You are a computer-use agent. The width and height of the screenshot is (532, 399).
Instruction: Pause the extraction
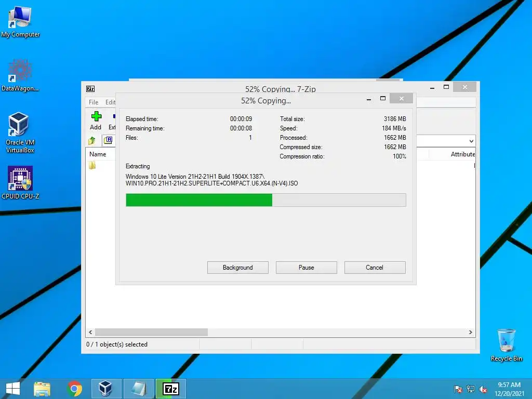click(307, 268)
